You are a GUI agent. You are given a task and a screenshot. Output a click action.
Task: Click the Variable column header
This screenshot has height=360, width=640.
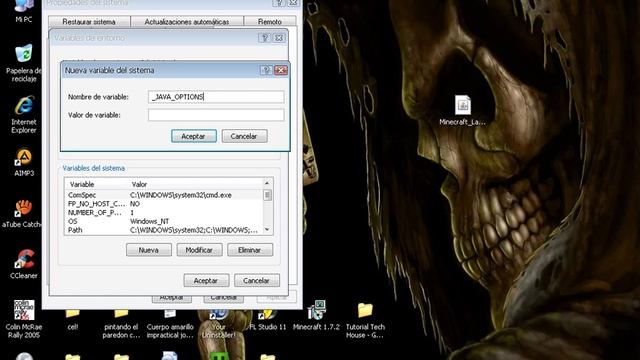pos(96,184)
